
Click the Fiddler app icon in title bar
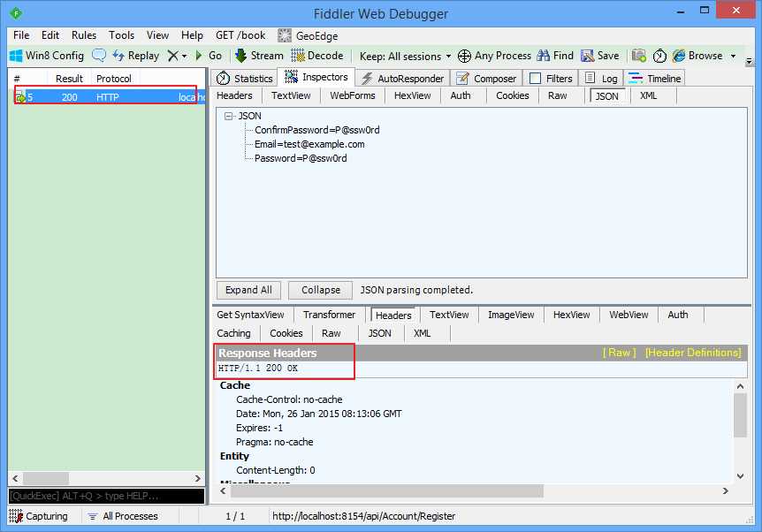click(x=16, y=13)
